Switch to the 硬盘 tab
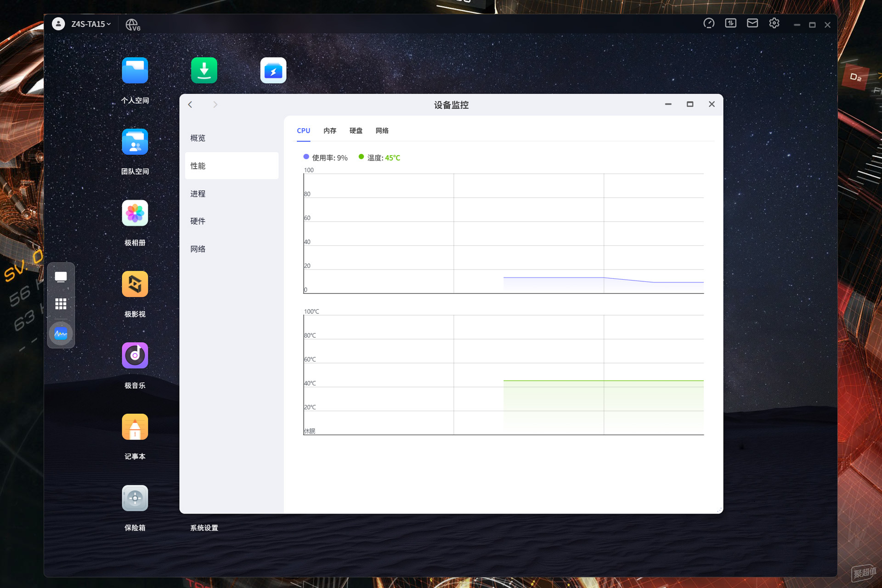 pyautogui.click(x=356, y=131)
